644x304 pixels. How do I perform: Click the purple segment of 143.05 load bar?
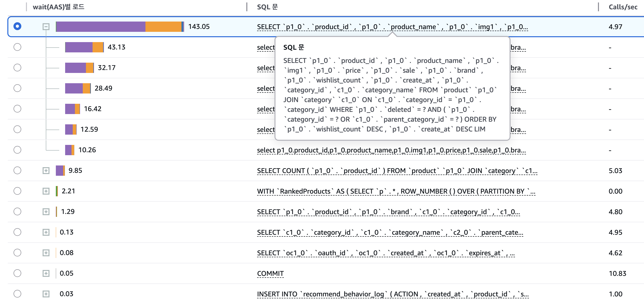[100, 26]
